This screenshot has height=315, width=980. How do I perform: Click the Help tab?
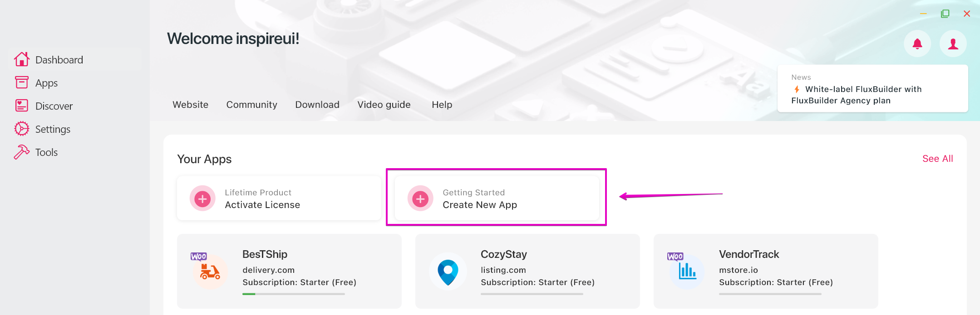[442, 105]
